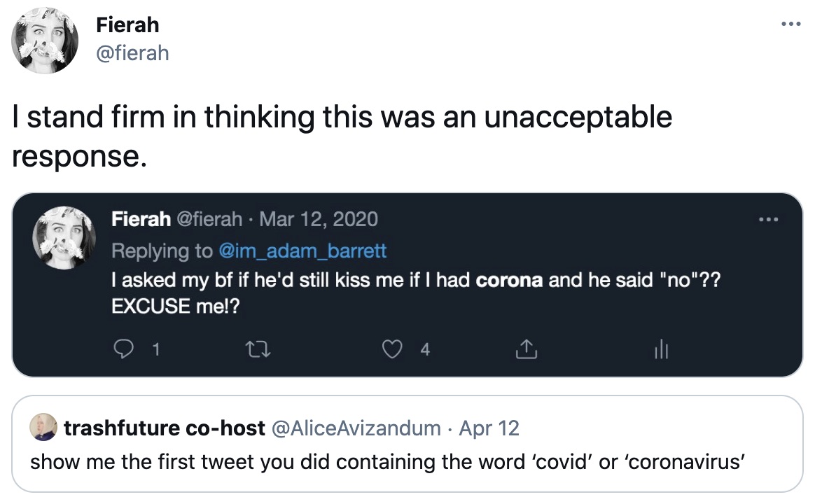Open the top tweet's three-dot more menu

(791, 24)
